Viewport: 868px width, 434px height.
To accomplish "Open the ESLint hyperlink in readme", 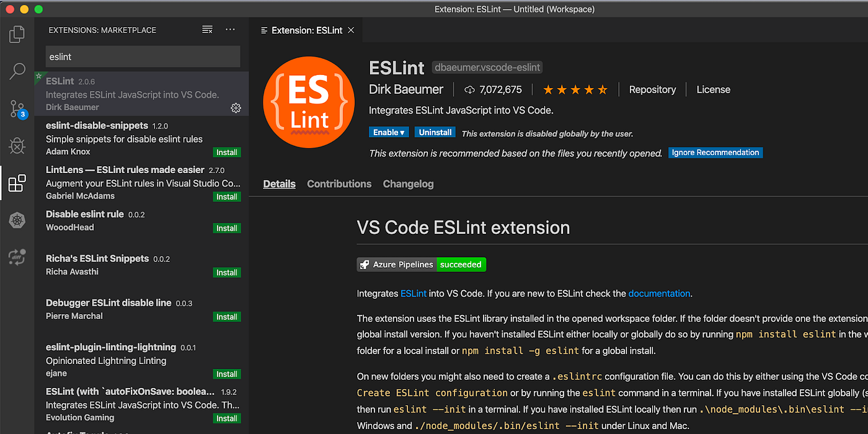I will coord(414,294).
